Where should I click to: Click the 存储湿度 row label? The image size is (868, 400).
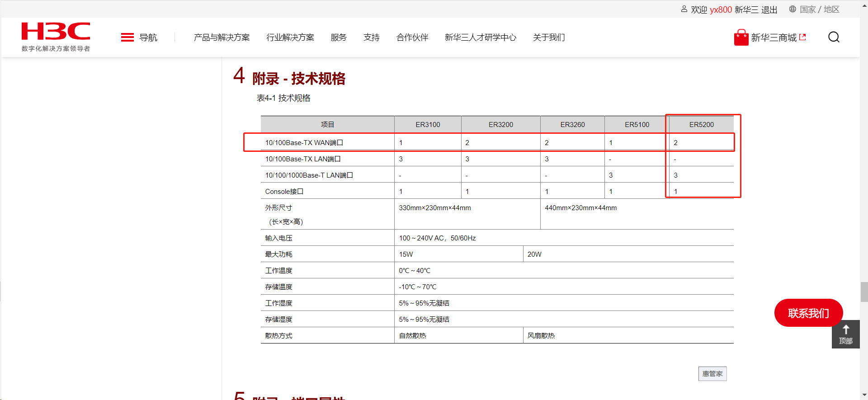click(278, 320)
